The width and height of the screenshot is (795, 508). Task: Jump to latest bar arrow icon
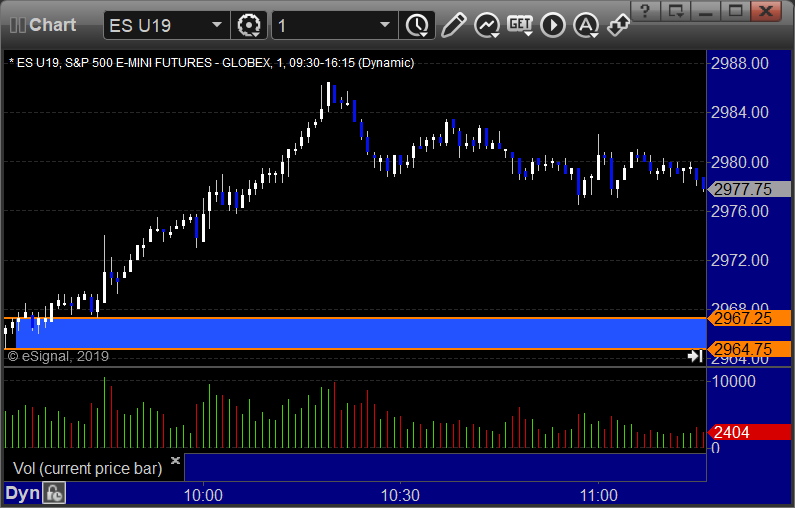tap(695, 356)
